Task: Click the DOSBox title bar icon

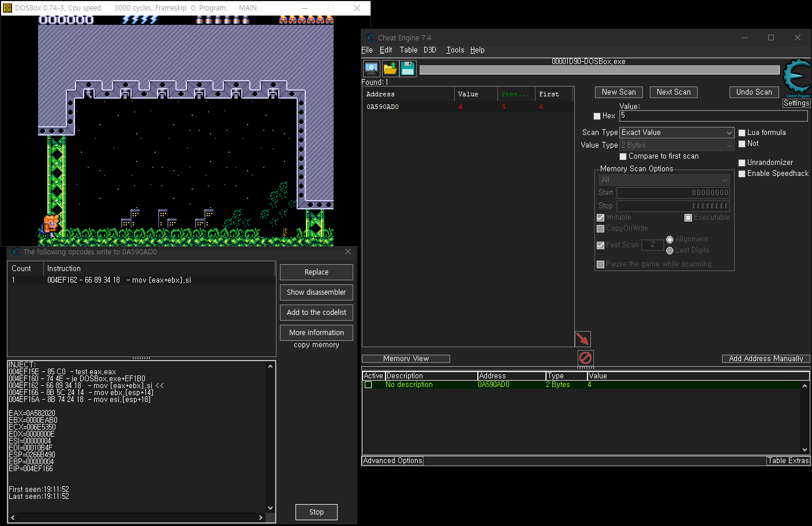Action: 8,8
